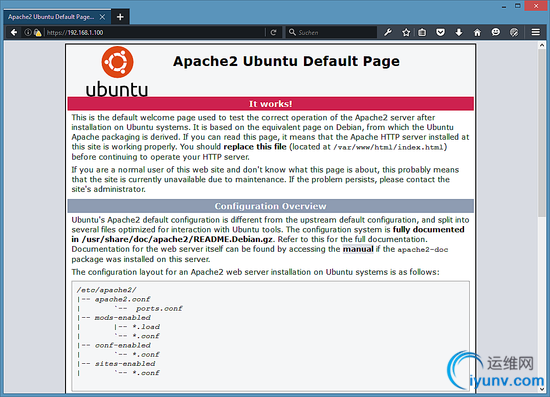Viewport: 550px width, 397px height.
Task: Open a new tab with plus button
Action: point(120,17)
